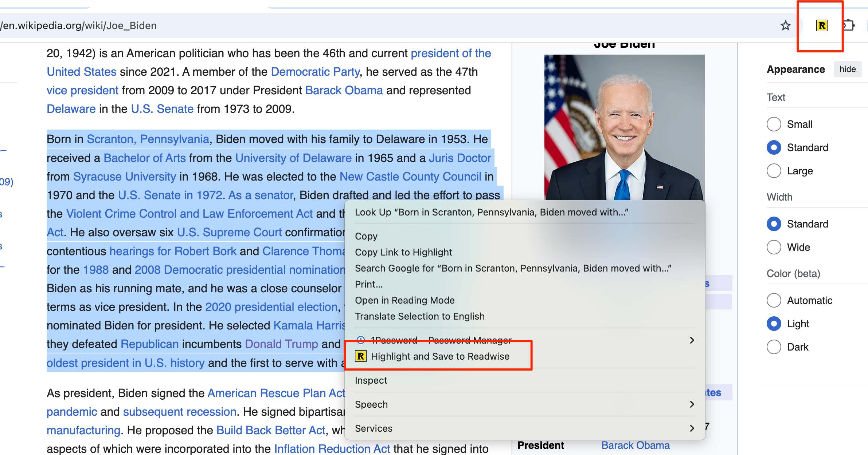Choose Copy Link to Highlight
This screenshot has height=455, width=868.
[x=403, y=252]
